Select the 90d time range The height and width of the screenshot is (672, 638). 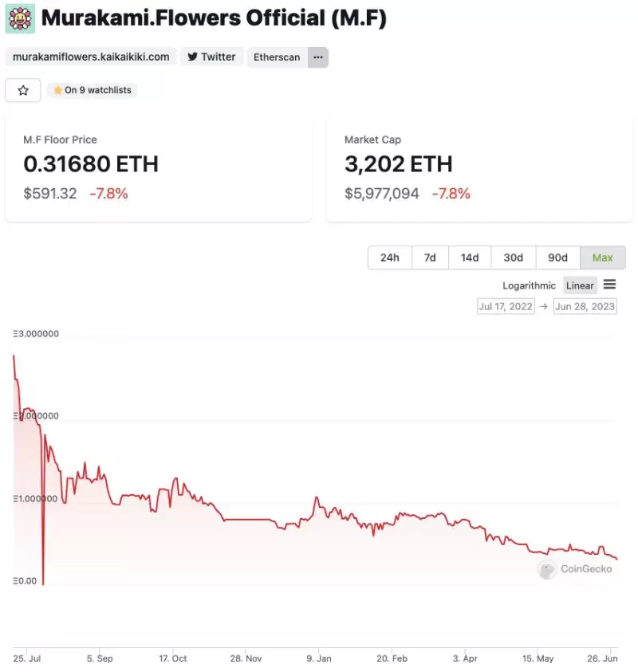tap(558, 257)
